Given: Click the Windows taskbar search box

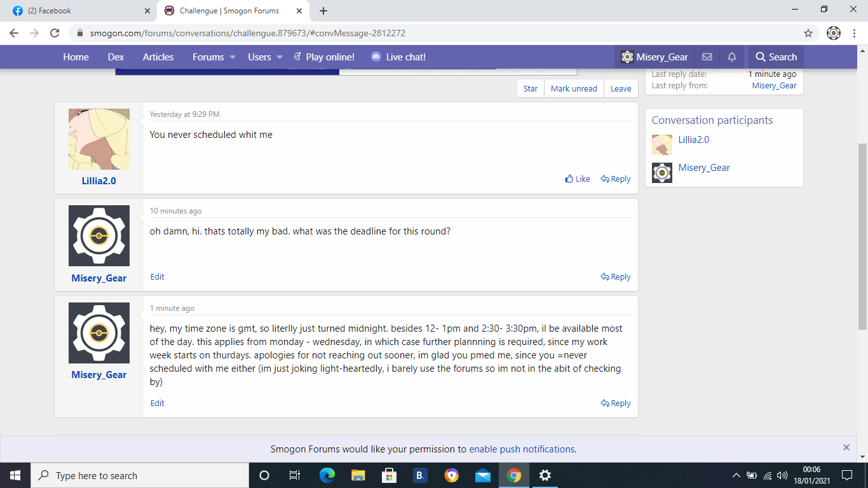Looking at the screenshot, I should [140, 475].
